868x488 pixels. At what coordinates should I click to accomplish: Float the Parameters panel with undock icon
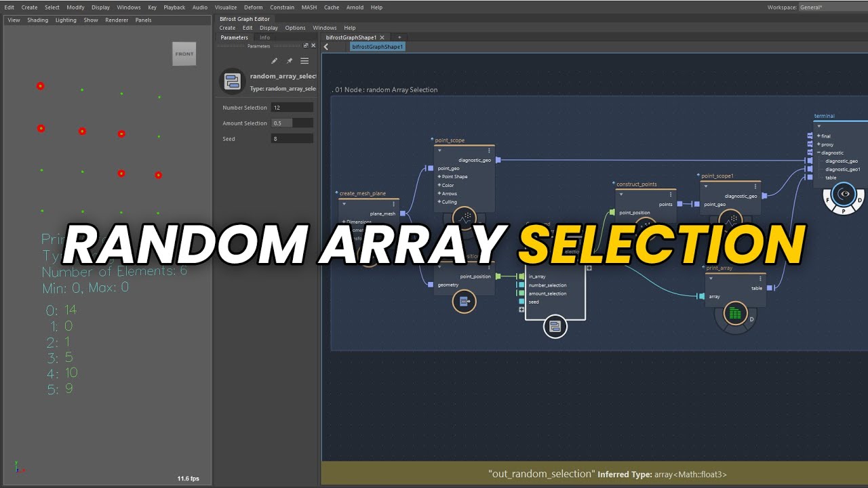[x=305, y=45]
